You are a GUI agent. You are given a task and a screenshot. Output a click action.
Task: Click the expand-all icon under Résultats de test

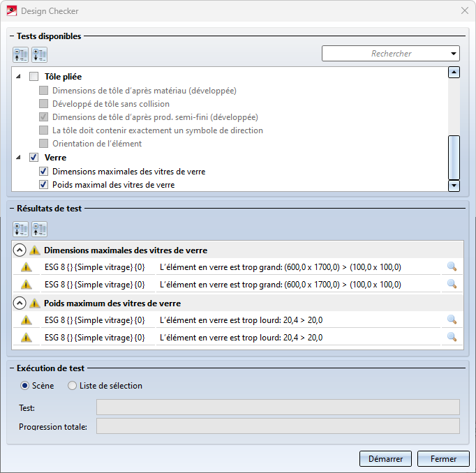click(21, 229)
